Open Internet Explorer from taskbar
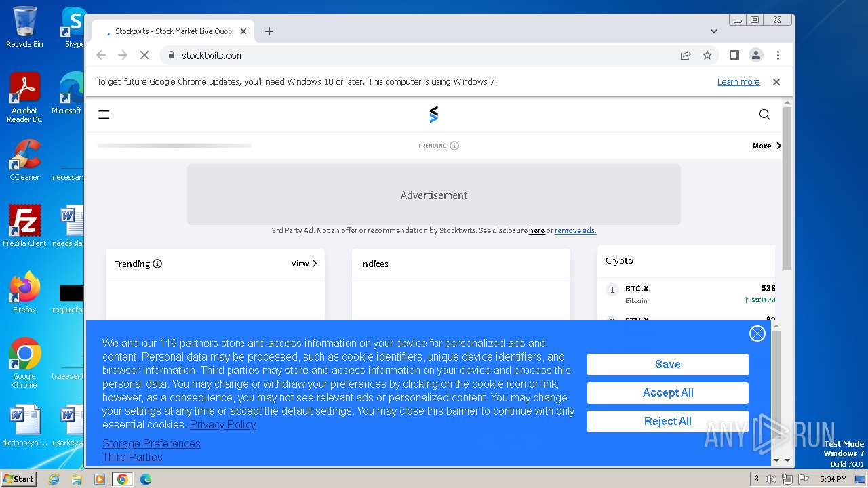 pyautogui.click(x=54, y=479)
